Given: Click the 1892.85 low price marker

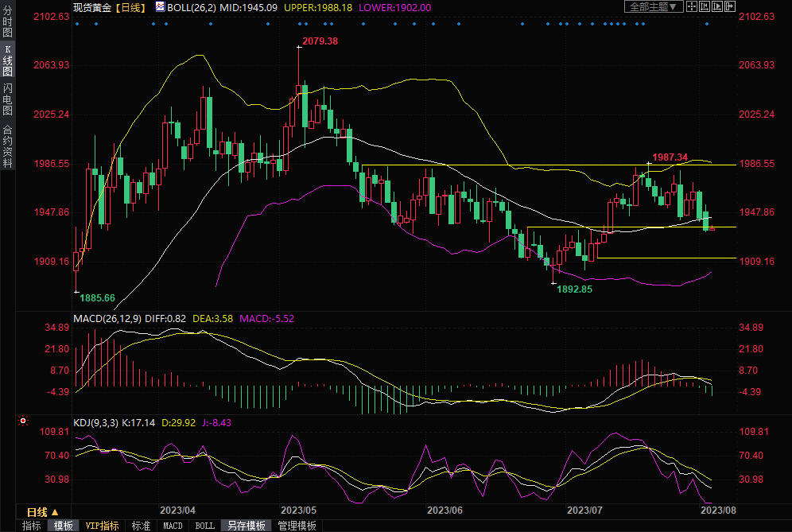Looking at the screenshot, I should [574, 289].
